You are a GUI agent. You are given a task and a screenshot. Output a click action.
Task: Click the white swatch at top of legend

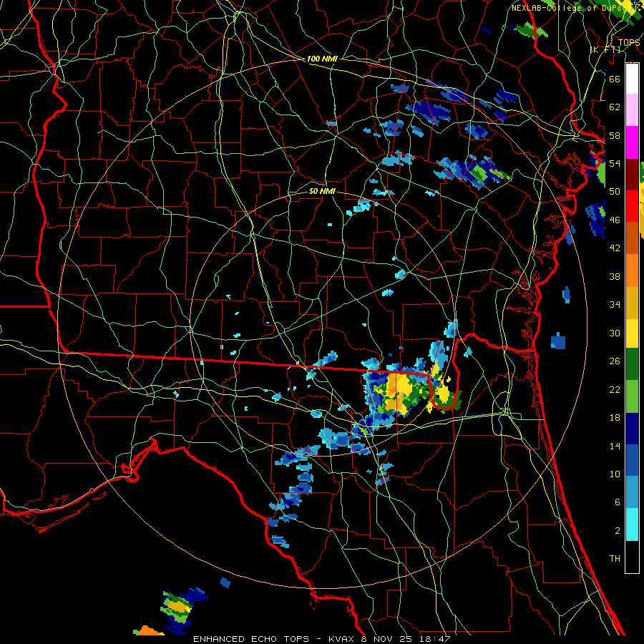tap(632, 79)
